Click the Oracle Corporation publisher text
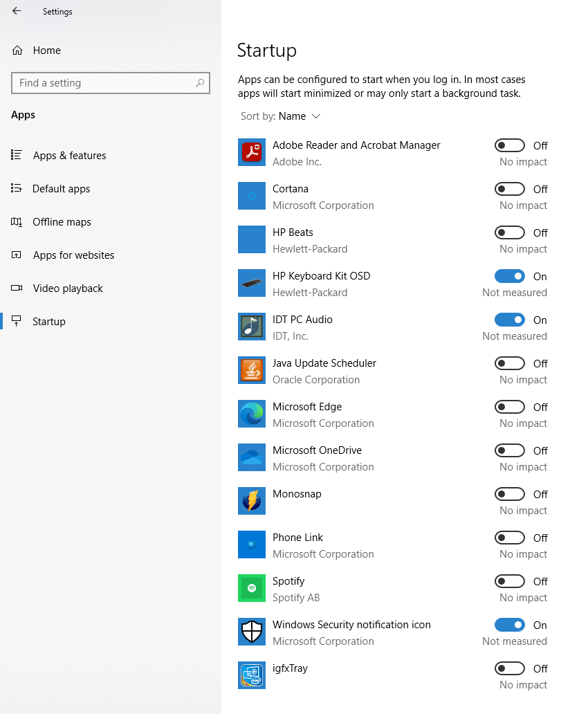The width and height of the screenshot is (588, 714). pyautogui.click(x=316, y=380)
